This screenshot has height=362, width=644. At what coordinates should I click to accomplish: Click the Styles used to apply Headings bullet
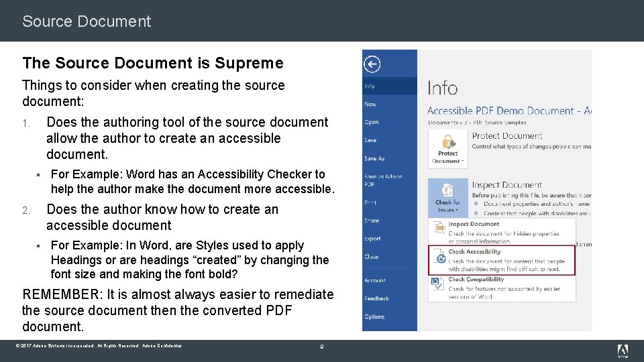(190, 259)
